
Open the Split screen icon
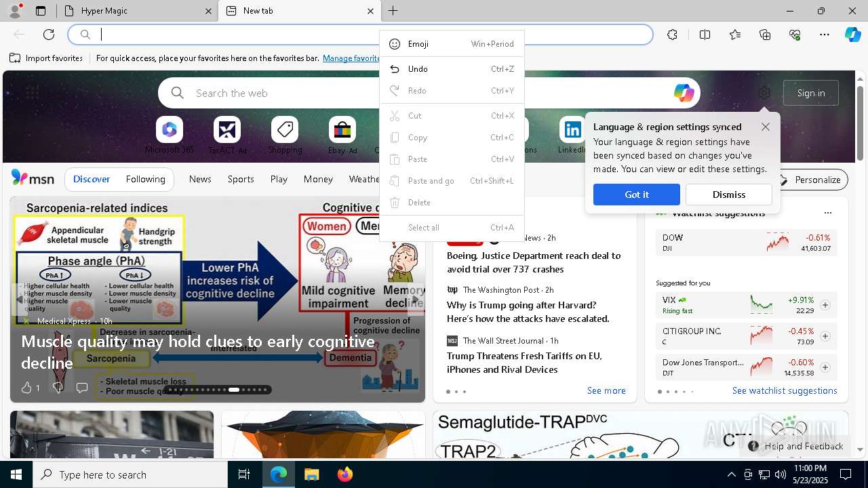[x=705, y=35]
